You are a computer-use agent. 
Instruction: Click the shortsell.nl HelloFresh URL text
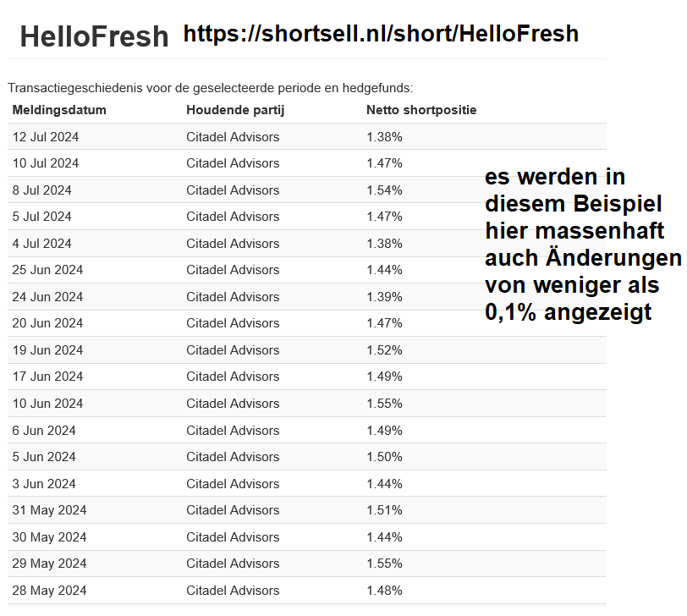[381, 34]
